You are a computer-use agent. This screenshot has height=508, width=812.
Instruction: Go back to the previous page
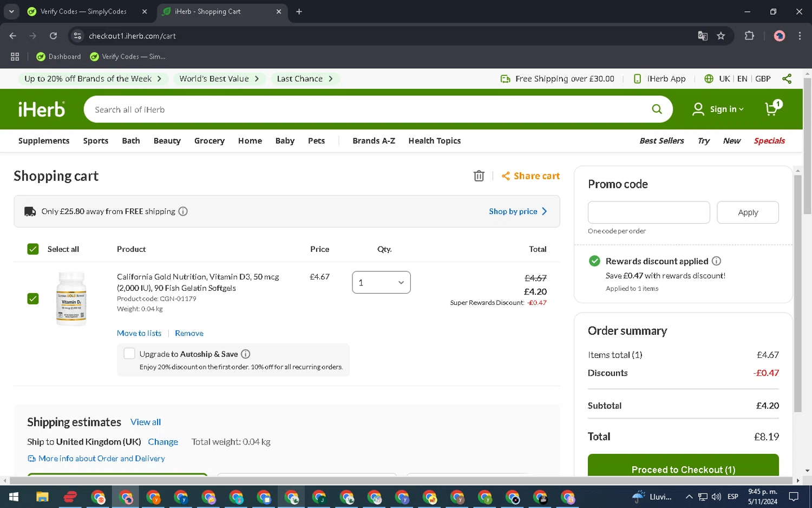pyautogui.click(x=13, y=36)
